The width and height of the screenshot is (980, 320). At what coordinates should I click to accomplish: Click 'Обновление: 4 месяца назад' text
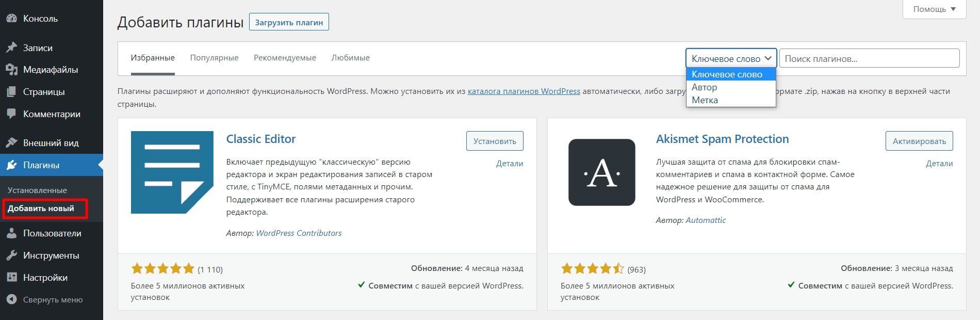pyautogui.click(x=467, y=268)
